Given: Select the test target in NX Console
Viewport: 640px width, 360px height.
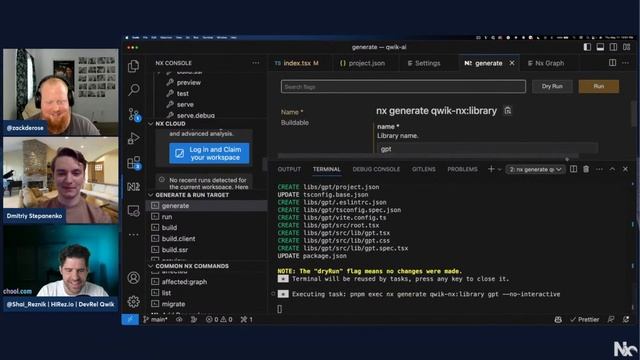Looking at the screenshot, I should [x=182, y=93].
